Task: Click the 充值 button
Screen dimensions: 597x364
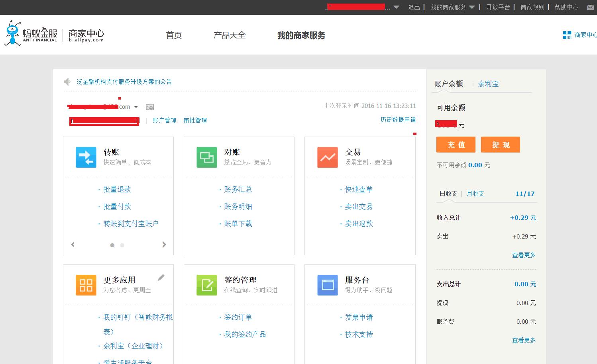Action: [x=456, y=145]
